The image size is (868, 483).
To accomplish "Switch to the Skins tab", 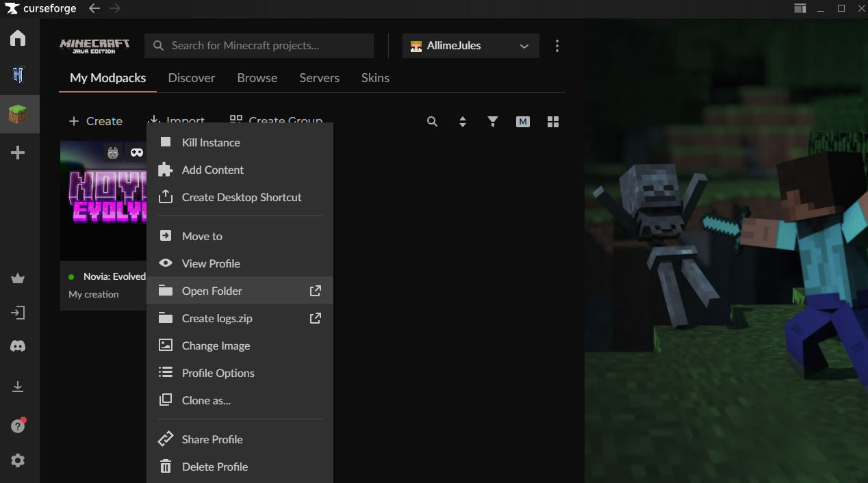I will (x=375, y=78).
